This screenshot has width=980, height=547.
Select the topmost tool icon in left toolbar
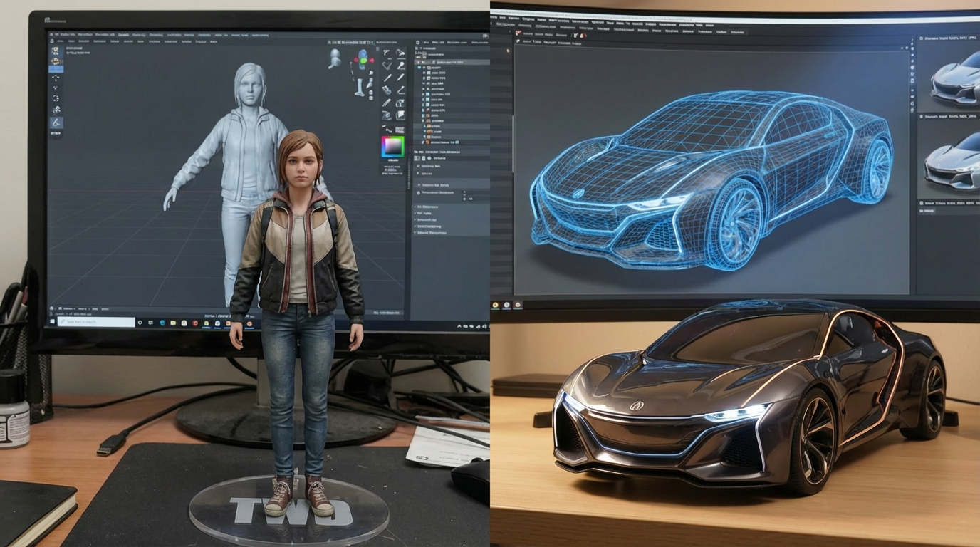click(56, 51)
